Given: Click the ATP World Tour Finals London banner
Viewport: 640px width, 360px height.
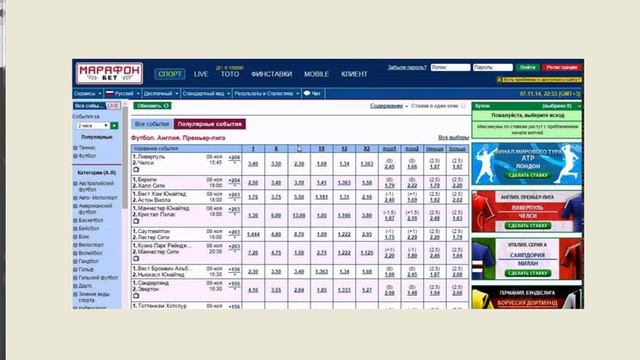Looking at the screenshot, I should point(527,164).
